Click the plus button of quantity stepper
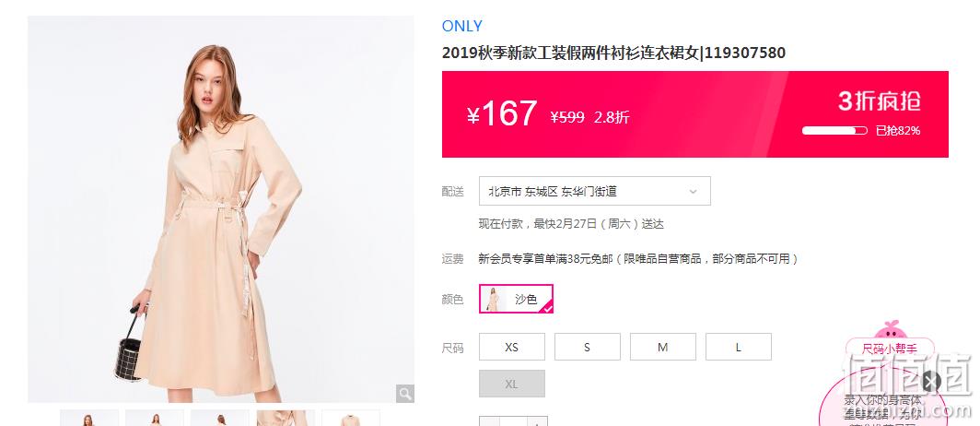The height and width of the screenshot is (426, 980). [538, 421]
